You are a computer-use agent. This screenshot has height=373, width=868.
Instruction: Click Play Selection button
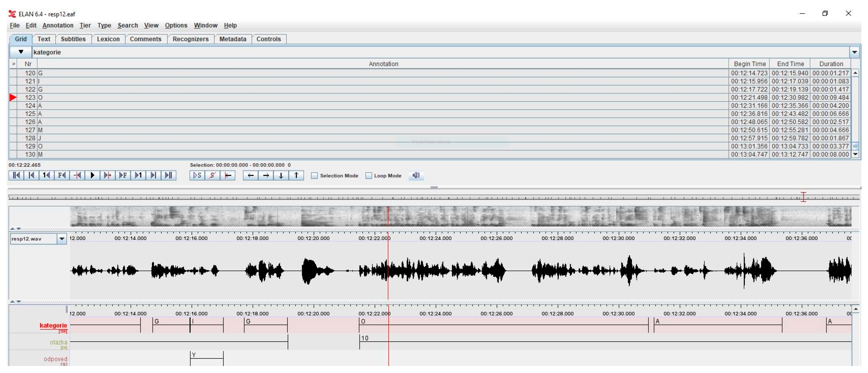click(x=197, y=175)
